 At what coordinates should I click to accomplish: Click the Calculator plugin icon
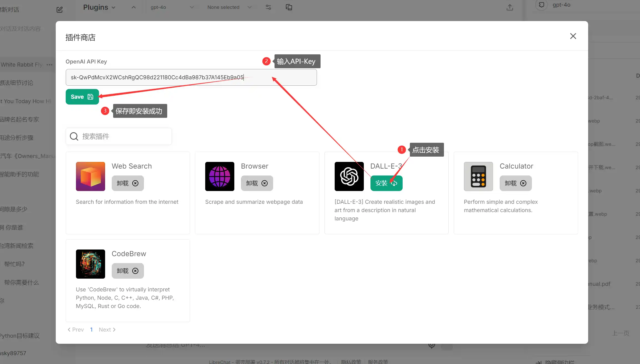click(x=478, y=176)
